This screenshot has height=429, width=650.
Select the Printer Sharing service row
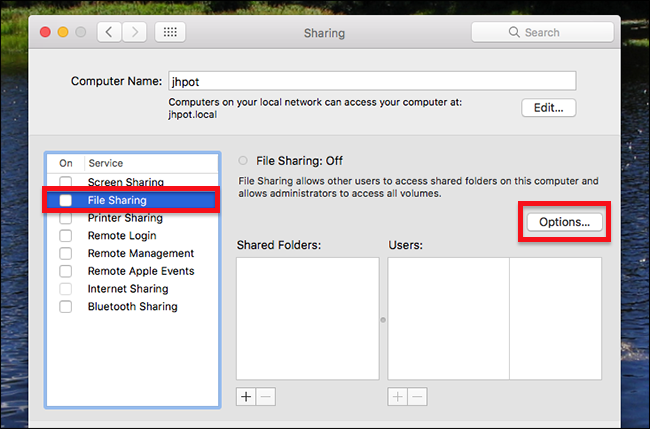pos(132,218)
